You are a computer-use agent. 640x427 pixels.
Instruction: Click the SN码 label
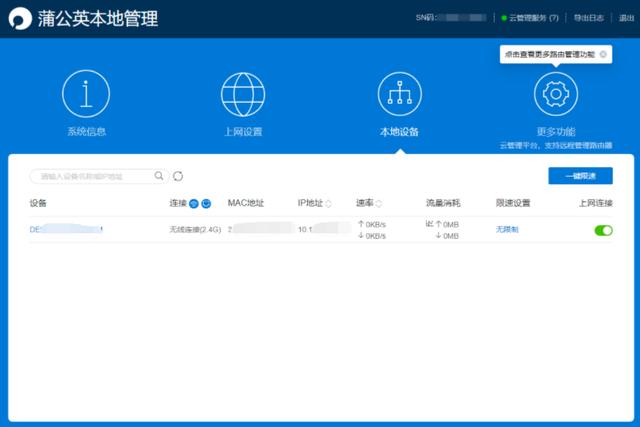[x=426, y=18]
